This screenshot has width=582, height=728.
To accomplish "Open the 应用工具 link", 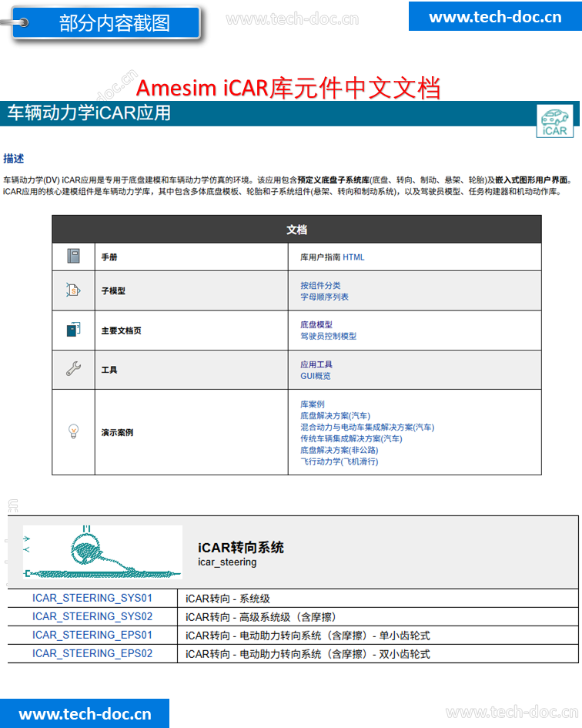I will click(x=316, y=364).
